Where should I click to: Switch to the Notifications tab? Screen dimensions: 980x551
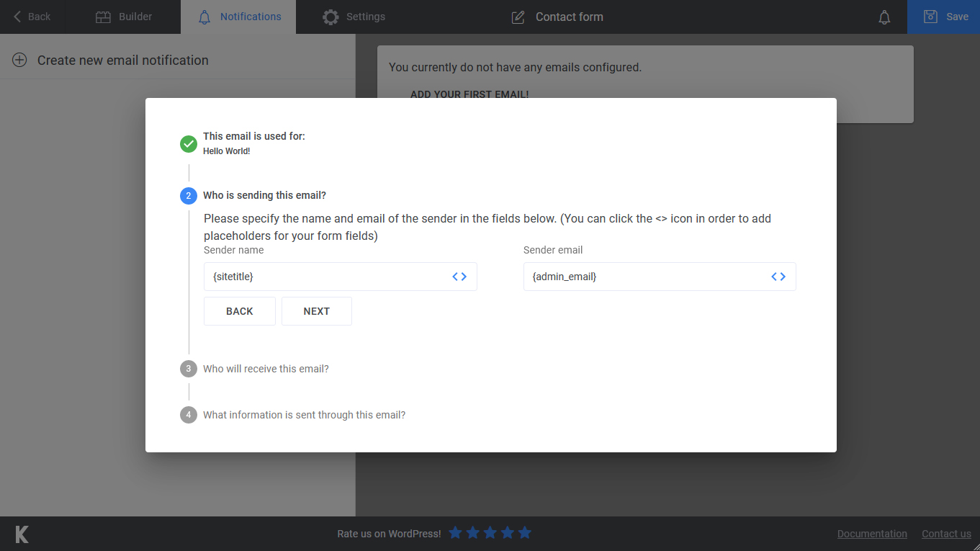(x=238, y=17)
